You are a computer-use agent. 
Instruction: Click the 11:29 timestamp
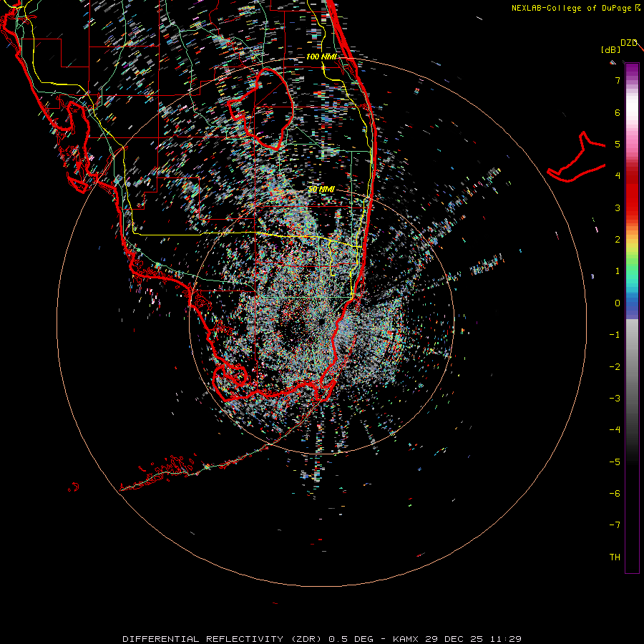pos(507,639)
